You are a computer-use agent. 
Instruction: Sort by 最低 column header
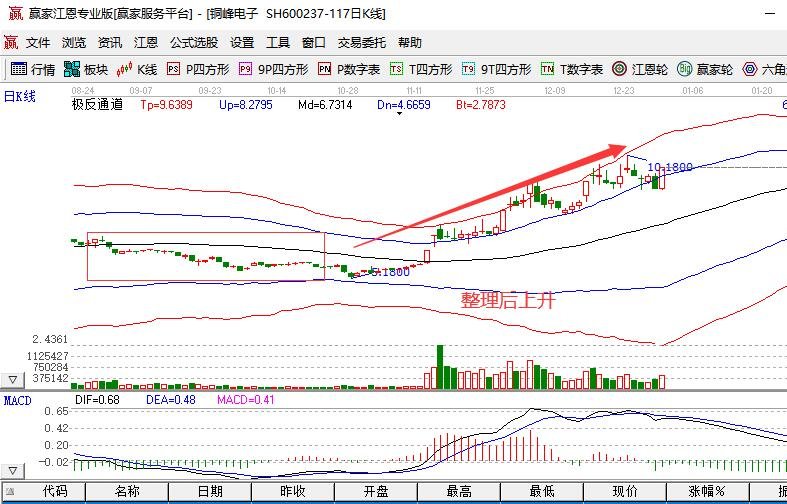tap(542, 491)
